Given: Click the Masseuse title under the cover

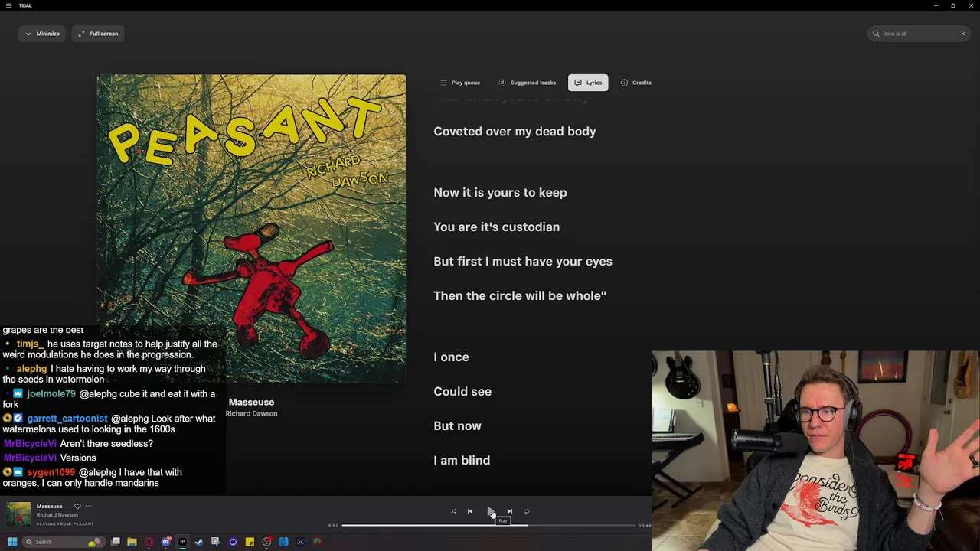Looking at the screenshot, I should 251,402.
